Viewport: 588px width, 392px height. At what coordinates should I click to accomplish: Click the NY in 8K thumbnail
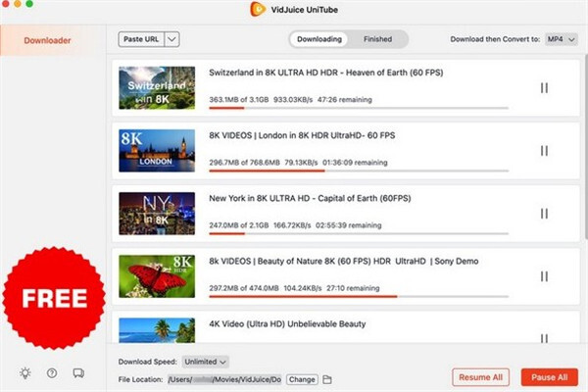tap(157, 214)
